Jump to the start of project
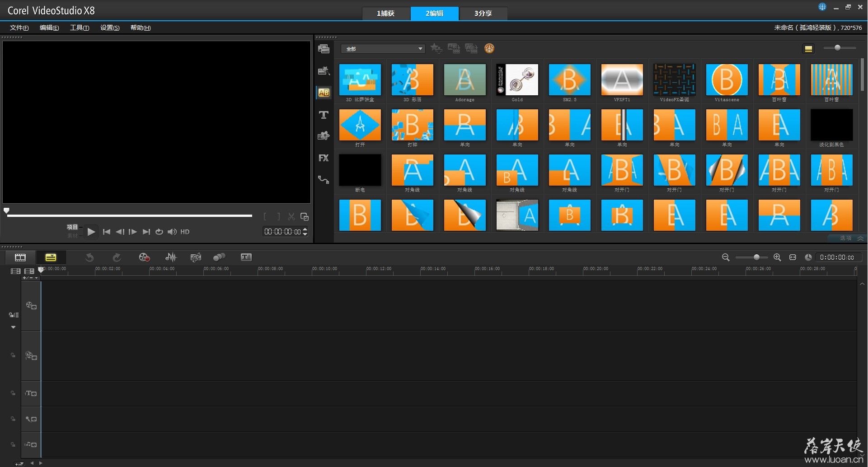The width and height of the screenshot is (868, 467). 107,232
